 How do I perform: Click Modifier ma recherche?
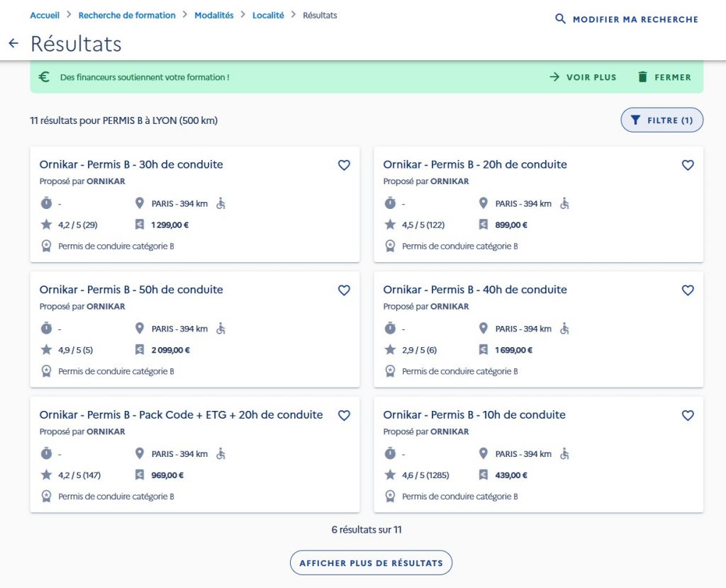627,19
